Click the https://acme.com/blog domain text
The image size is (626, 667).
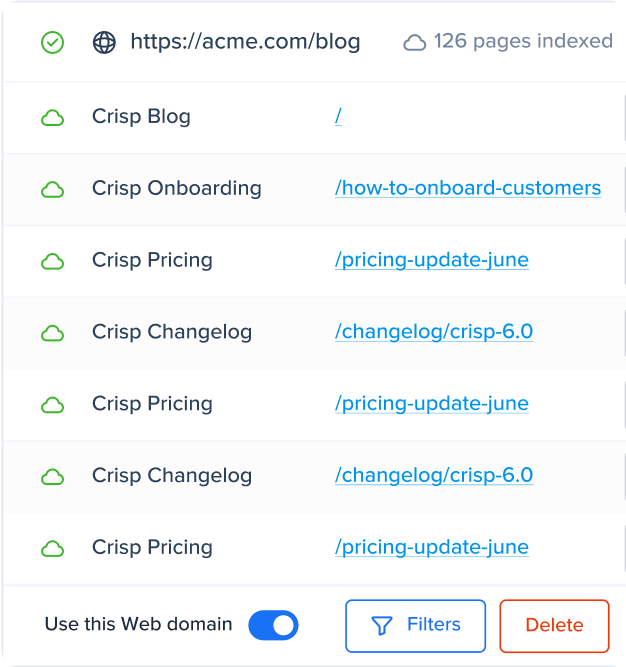click(x=245, y=42)
